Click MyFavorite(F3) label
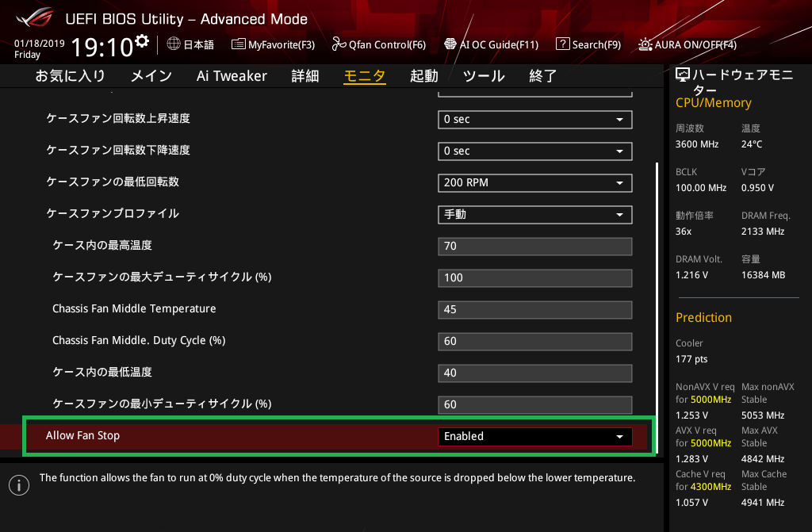Image resolution: width=812 pixels, height=532 pixels. click(x=282, y=44)
